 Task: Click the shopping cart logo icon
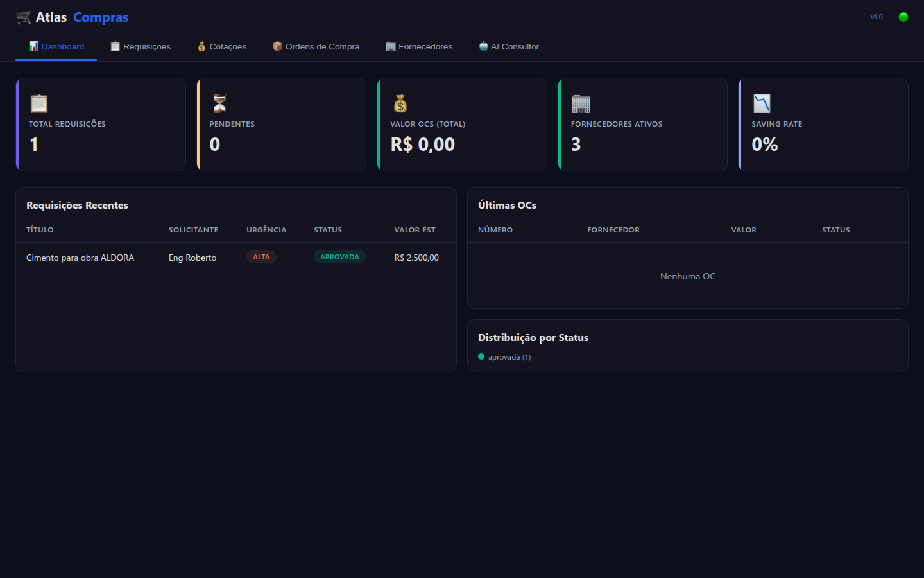pyautogui.click(x=24, y=17)
